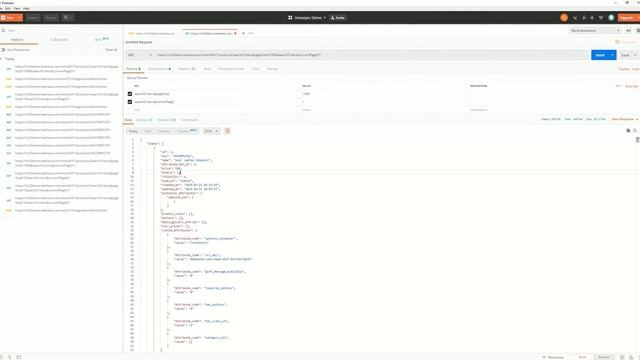Viewport: 640px width, 360px height.
Task: Switch to the History sidebar tab
Action: pos(17,40)
